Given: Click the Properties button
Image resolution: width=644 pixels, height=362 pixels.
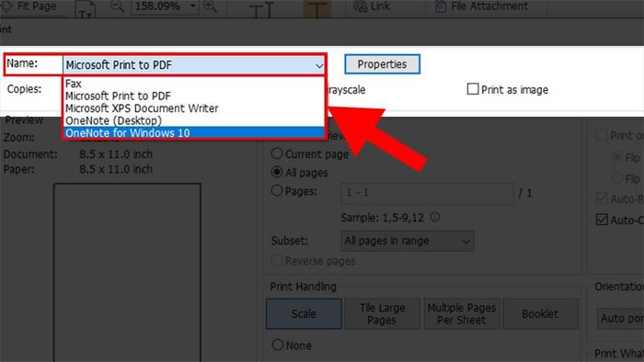Looking at the screenshot, I should [382, 64].
